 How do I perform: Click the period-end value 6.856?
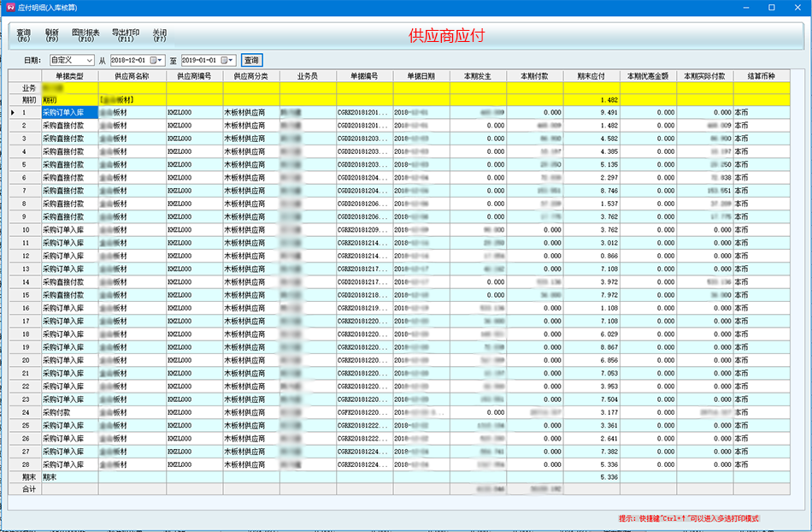click(609, 360)
